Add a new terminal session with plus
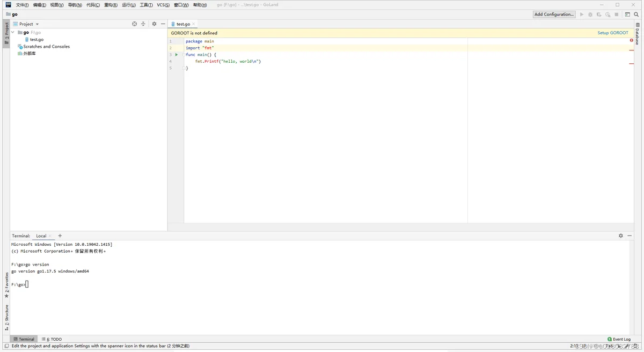 pos(60,236)
